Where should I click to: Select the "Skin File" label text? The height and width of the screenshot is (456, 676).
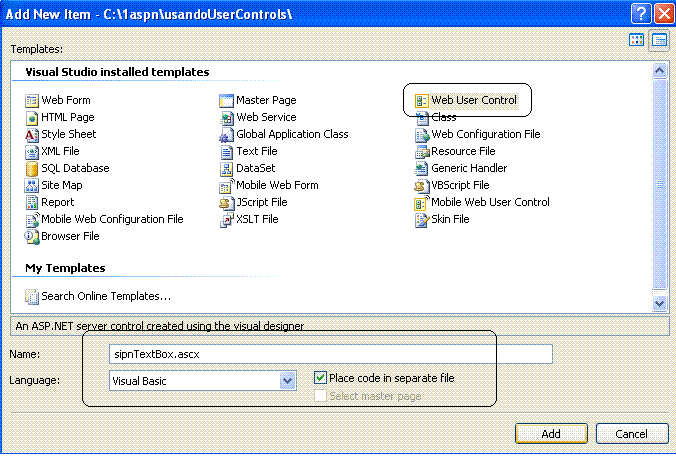click(450, 219)
